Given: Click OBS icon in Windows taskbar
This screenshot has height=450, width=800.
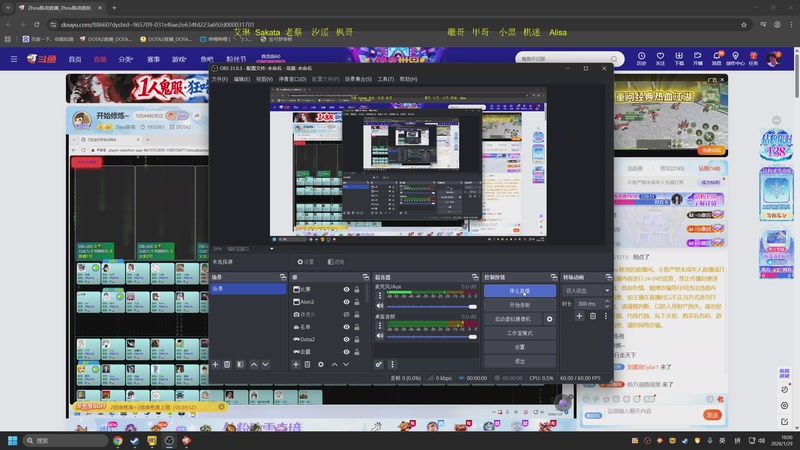Looking at the screenshot, I should point(169,440).
